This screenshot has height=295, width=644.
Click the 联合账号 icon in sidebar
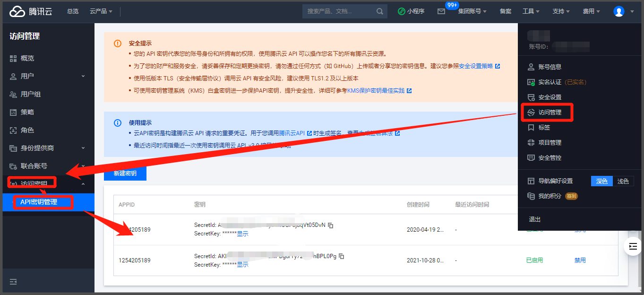[x=13, y=166]
